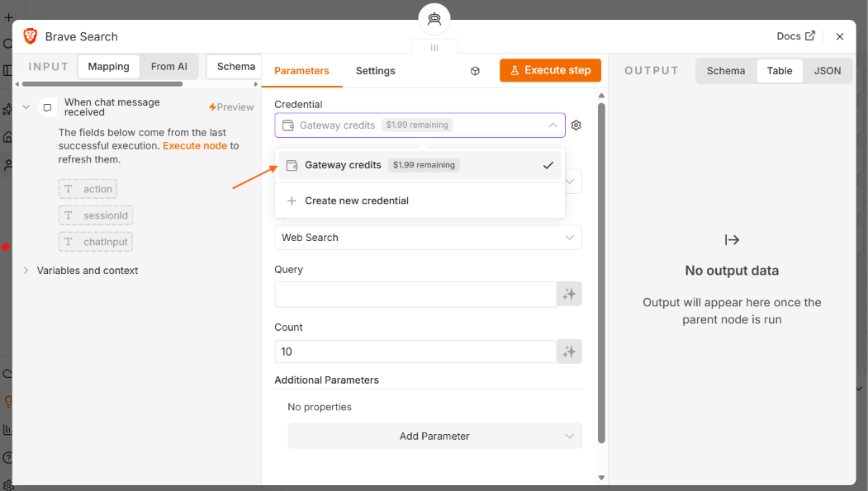Image resolution: width=868 pixels, height=491 pixels.
Task: Open Docs external link
Action: (x=795, y=36)
